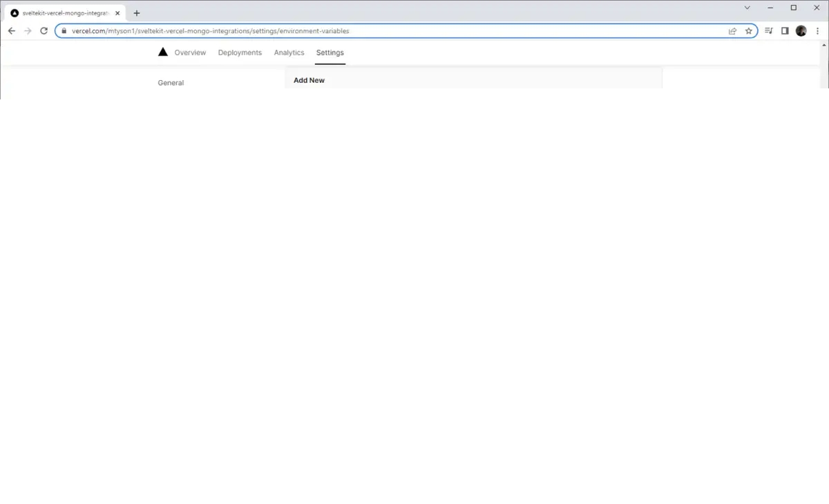Show the browser side panel
This screenshot has height=504, width=829.
[x=785, y=31]
